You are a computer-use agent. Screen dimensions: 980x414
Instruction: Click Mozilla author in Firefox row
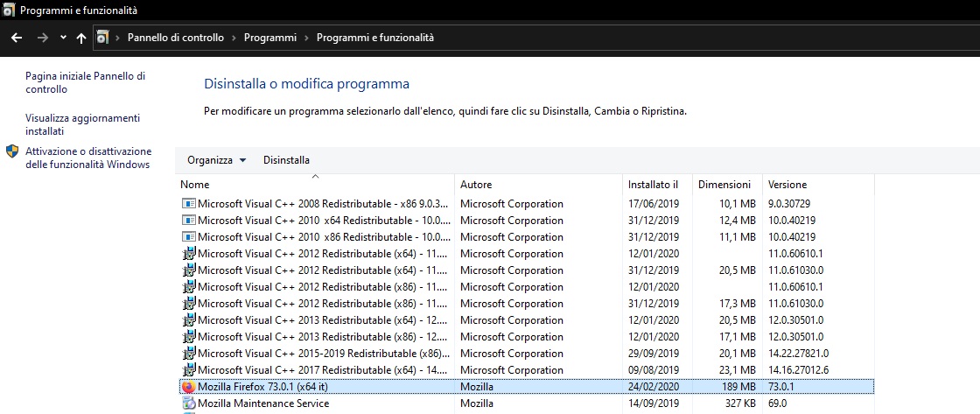(x=477, y=387)
